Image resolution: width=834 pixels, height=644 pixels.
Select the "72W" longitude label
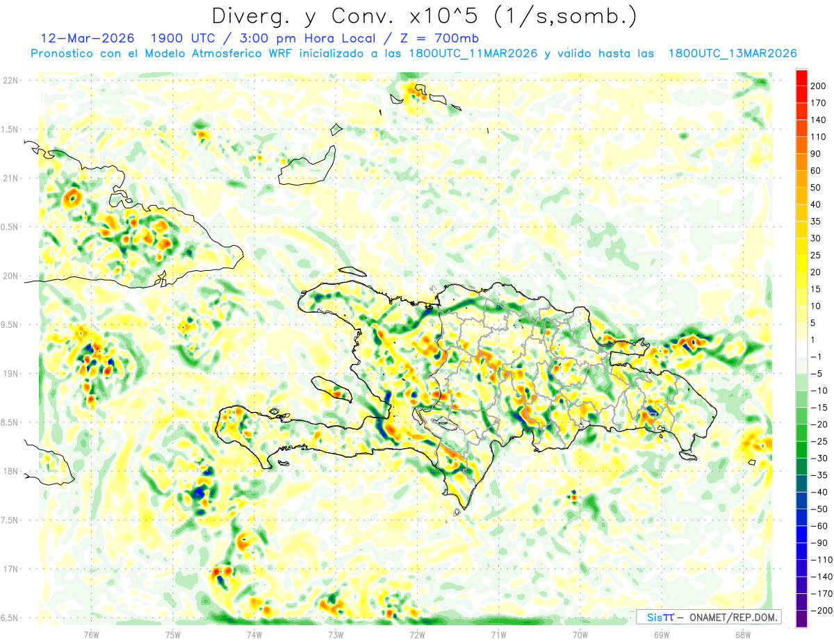coord(417,634)
